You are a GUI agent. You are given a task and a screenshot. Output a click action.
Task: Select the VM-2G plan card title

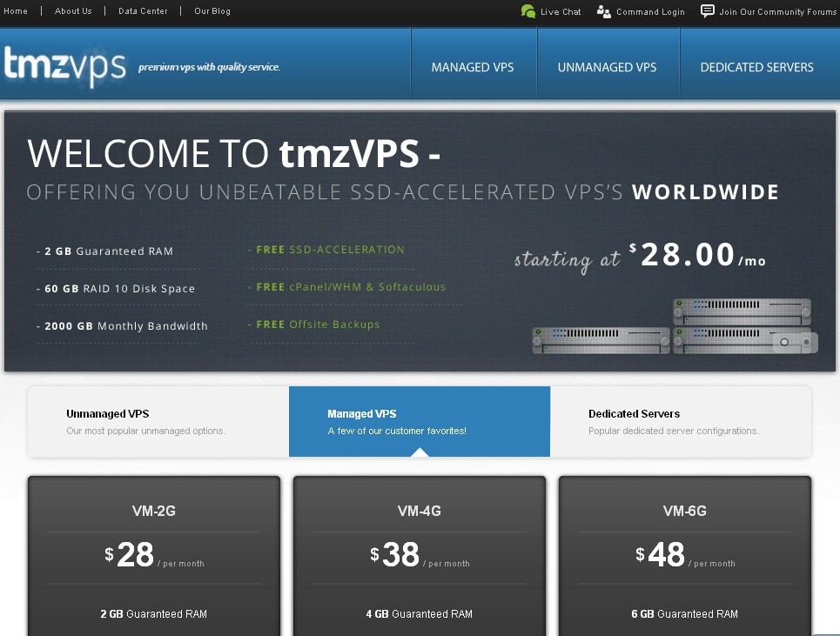click(x=154, y=511)
